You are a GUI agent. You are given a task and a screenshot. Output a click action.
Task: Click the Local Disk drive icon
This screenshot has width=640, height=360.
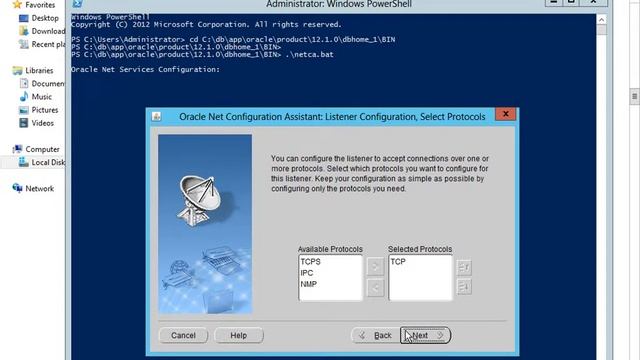tap(24, 162)
